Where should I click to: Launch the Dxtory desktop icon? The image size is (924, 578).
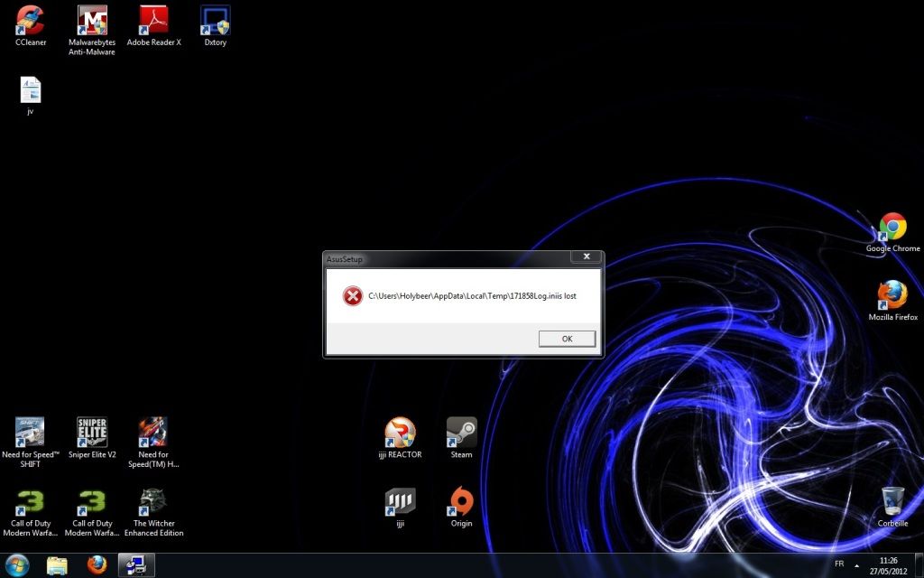point(215,22)
